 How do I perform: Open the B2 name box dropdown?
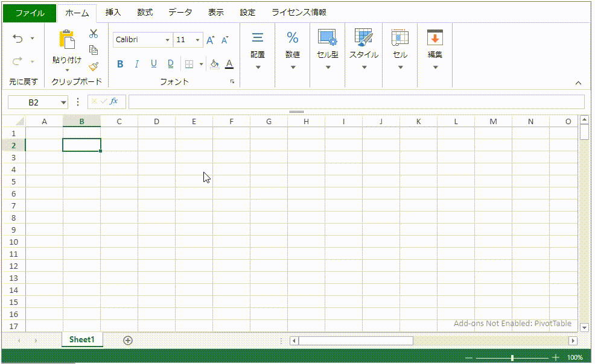[63, 102]
